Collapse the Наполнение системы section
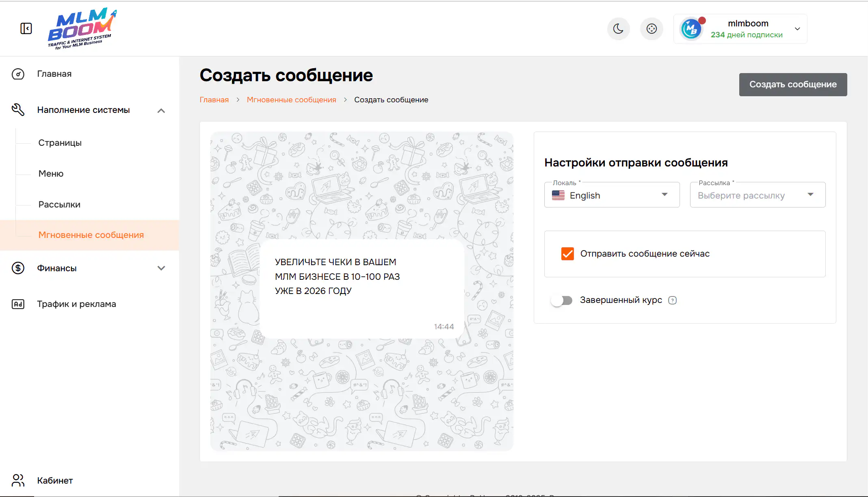 pyautogui.click(x=161, y=110)
